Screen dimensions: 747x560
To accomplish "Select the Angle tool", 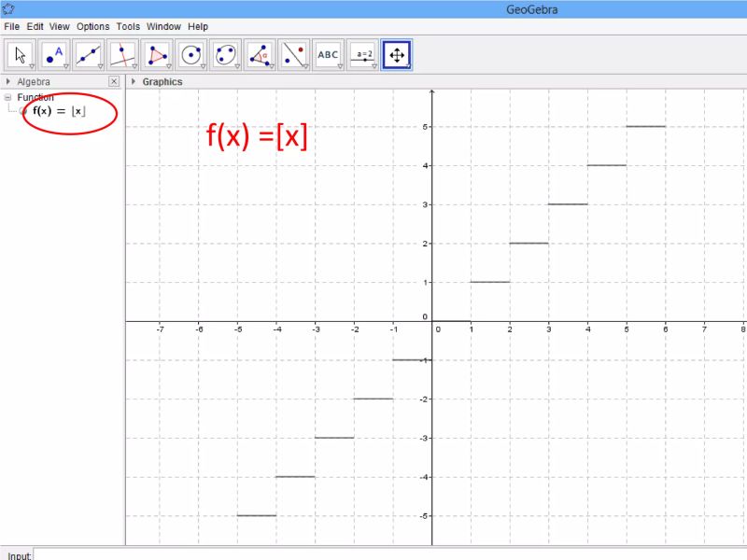I will pyautogui.click(x=261, y=53).
